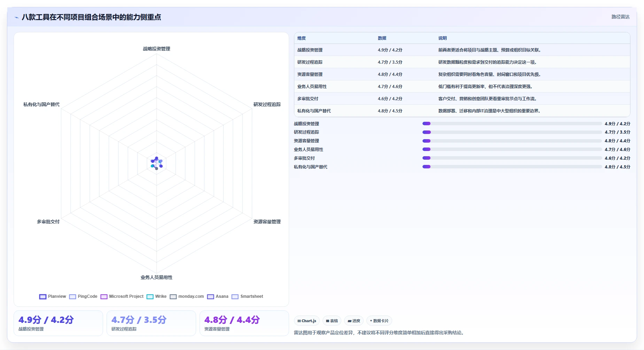Viewport: 644px width, 350px height.
Task: Hide the monday.com legend series
Action: 187,296
